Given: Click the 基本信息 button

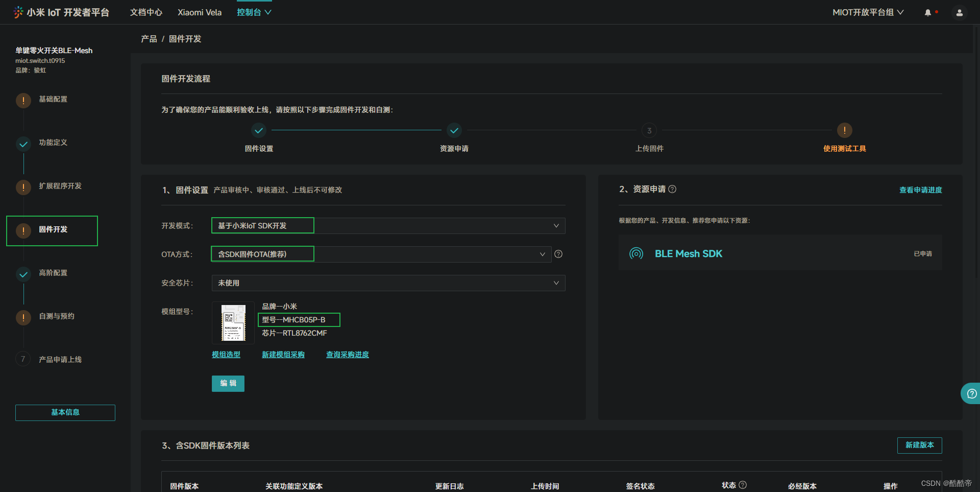Looking at the screenshot, I should [65, 413].
